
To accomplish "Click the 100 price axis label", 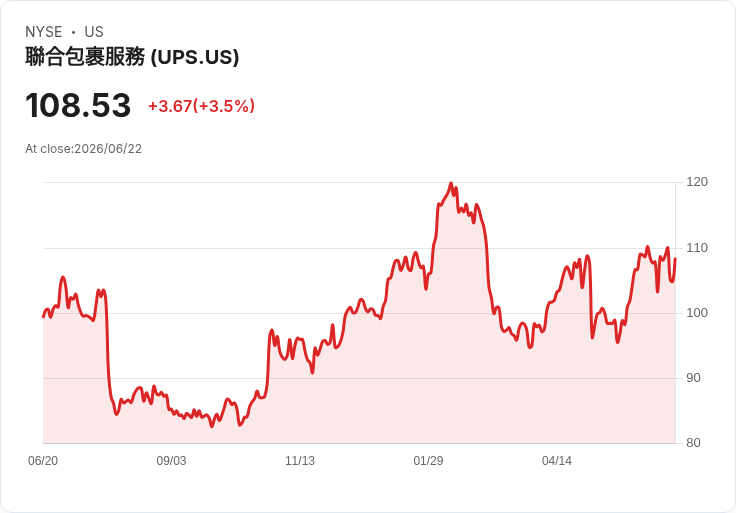I will point(697,313).
